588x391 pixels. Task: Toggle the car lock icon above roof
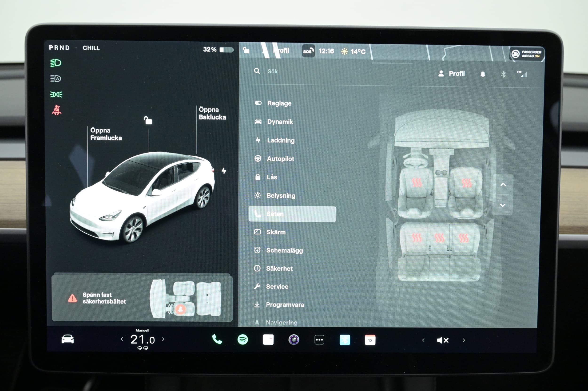click(148, 120)
